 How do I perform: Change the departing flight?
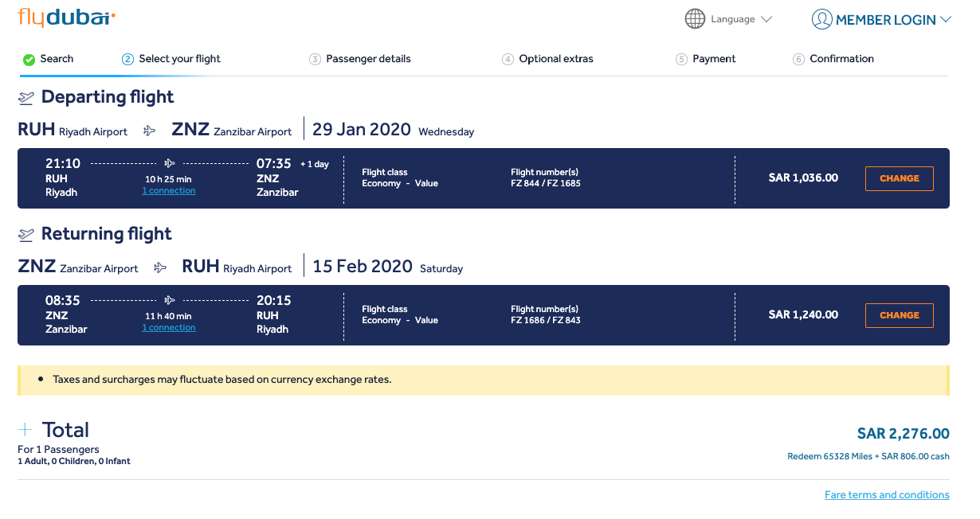pos(899,178)
